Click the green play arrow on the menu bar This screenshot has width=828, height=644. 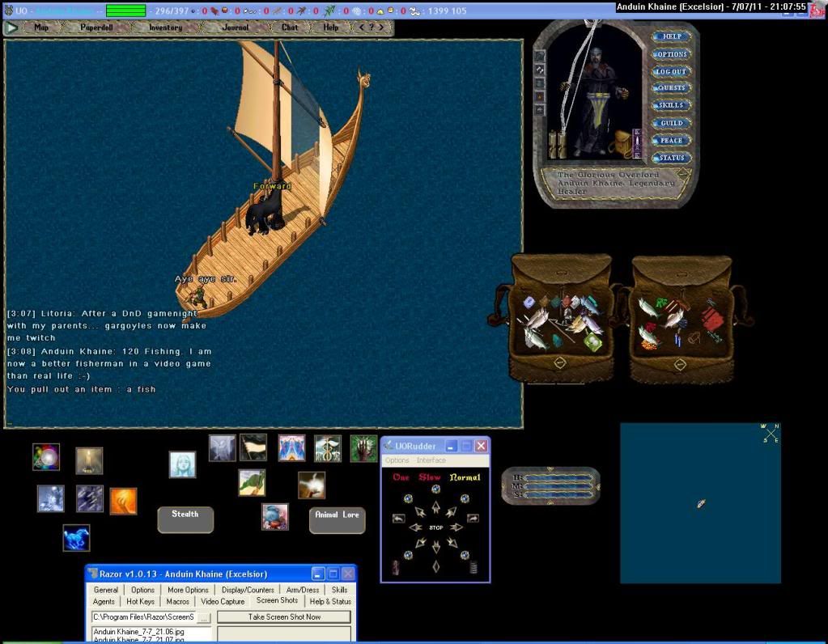point(11,28)
